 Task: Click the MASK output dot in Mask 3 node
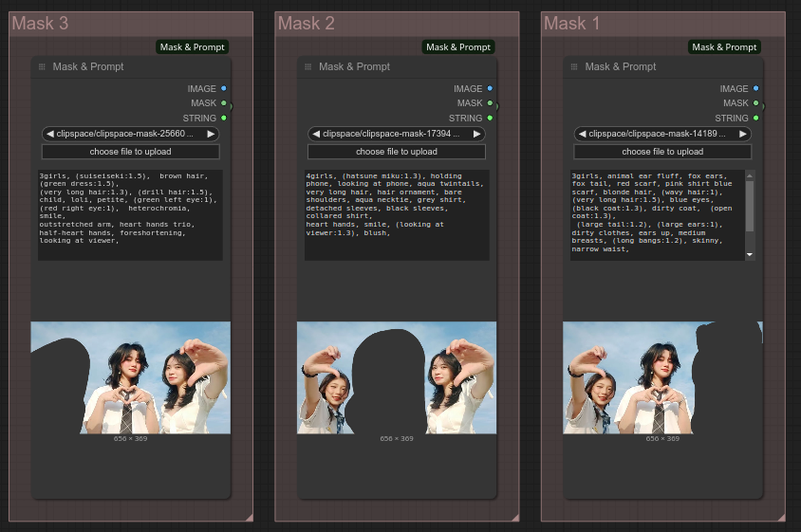point(224,103)
